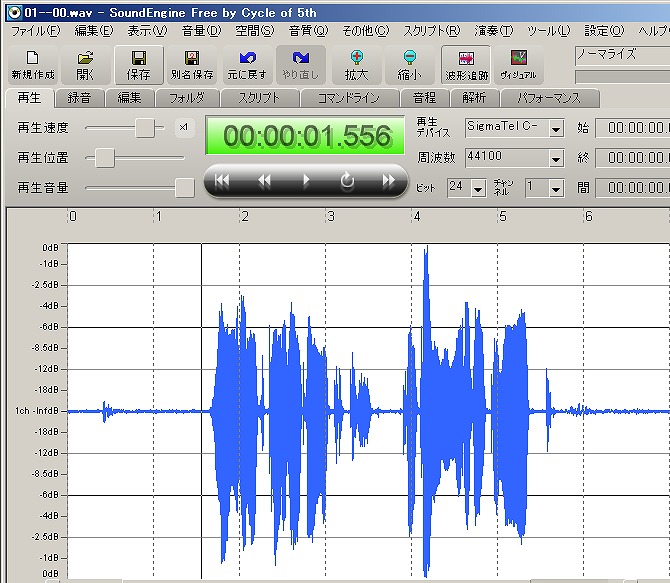The height and width of the screenshot is (583, 670).
Task: Zoom out using the 縮小 icon
Action: coord(409,65)
